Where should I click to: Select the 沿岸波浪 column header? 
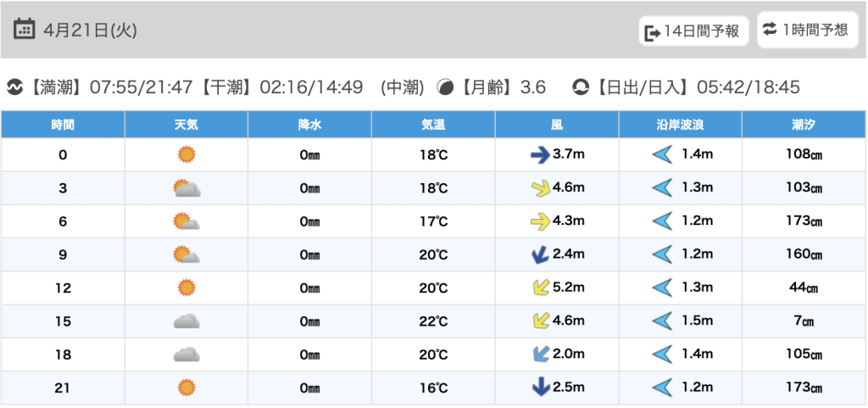681,125
